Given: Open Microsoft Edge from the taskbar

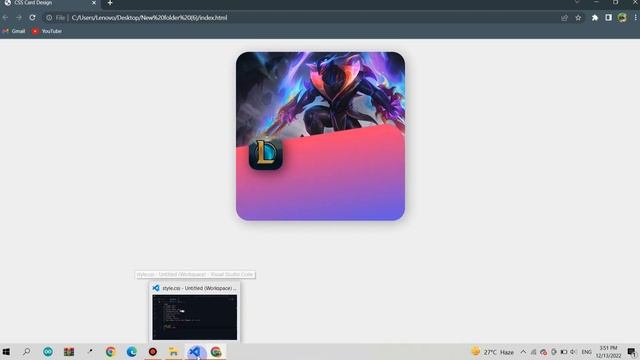Looking at the screenshot, I should click(131, 351).
